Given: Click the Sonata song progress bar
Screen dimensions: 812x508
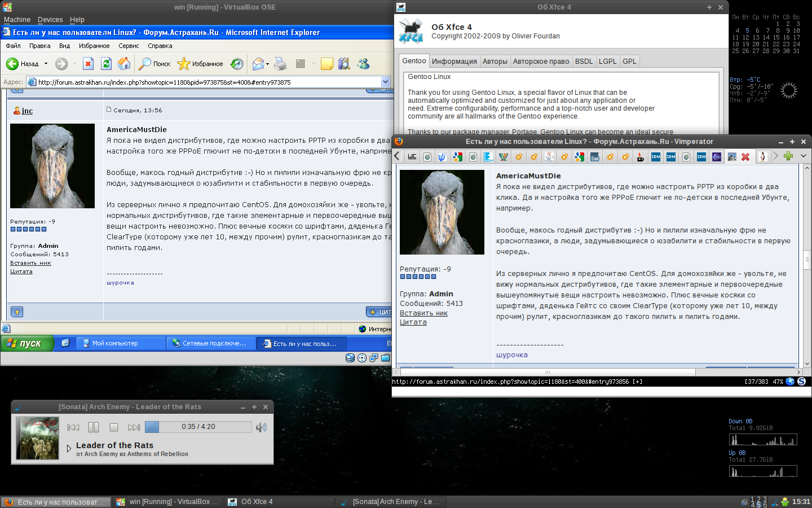Looking at the screenshot, I should (x=198, y=427).
